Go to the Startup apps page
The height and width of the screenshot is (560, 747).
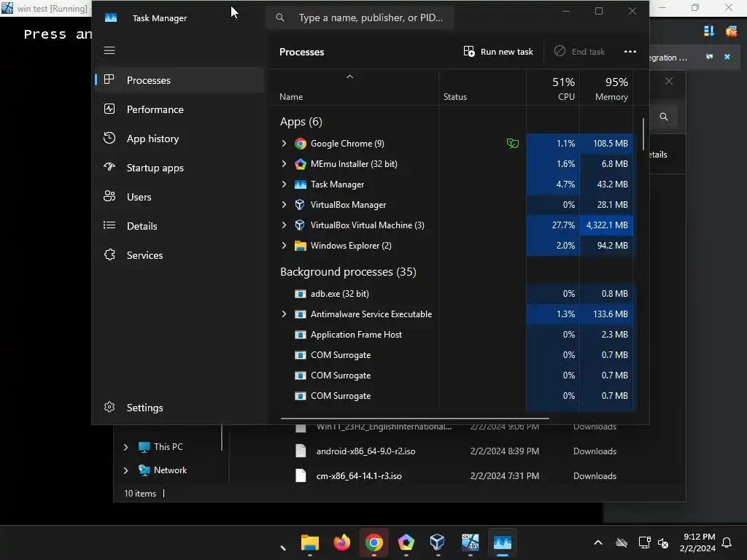179,168
